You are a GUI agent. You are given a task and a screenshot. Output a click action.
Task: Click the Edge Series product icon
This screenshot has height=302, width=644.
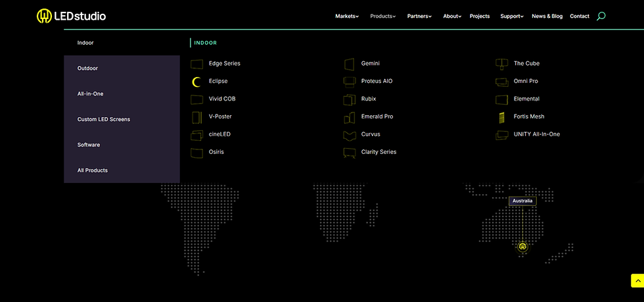click(196, 64)
